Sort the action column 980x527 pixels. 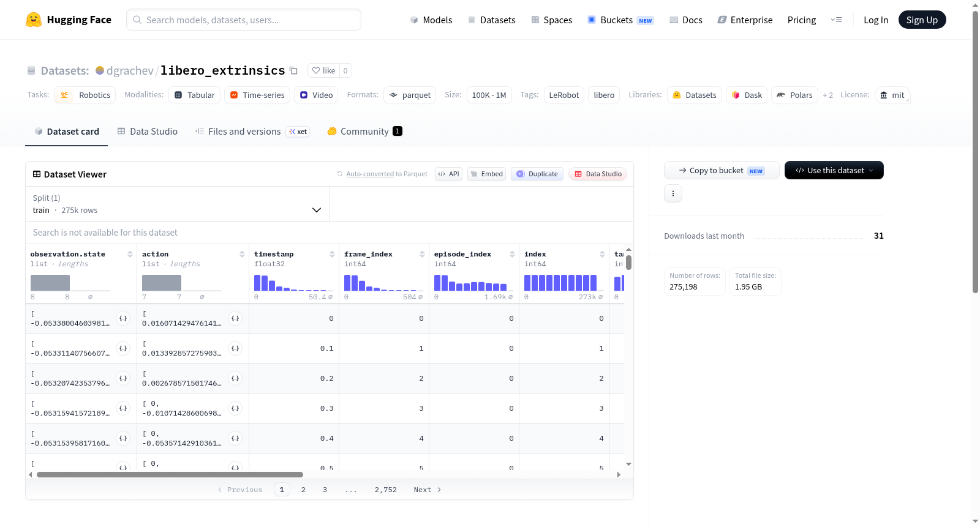point(242,254)
